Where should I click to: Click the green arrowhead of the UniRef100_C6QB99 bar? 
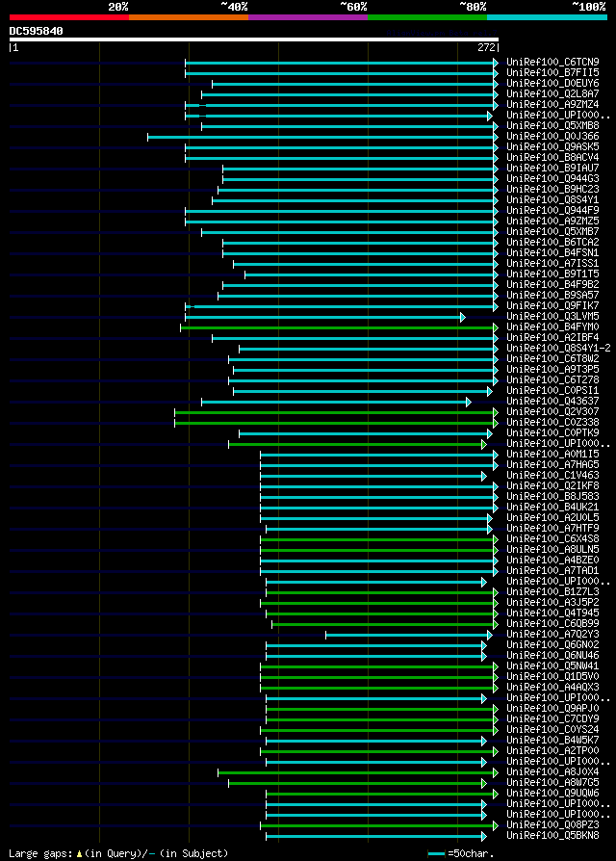pyautogui.click(x=496, y=624)
